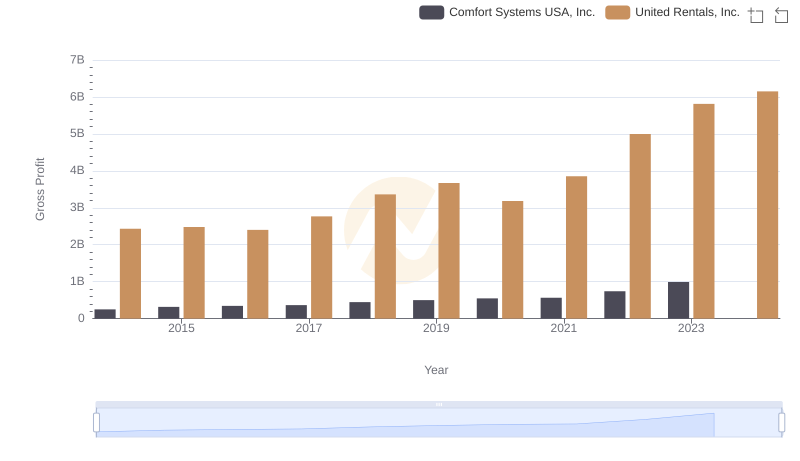
Task: Click the 2019 x-axis label
Action: click(436, 328)
